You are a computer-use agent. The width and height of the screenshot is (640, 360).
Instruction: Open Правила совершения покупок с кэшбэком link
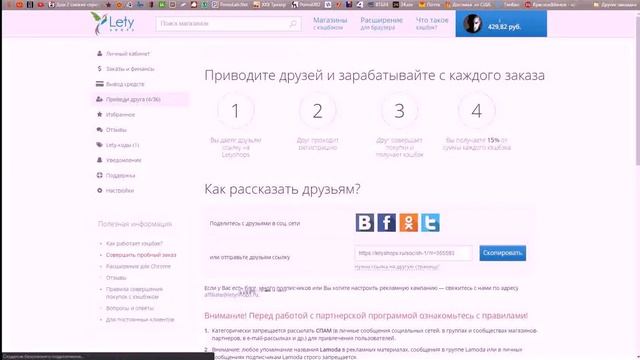point(134,293)
